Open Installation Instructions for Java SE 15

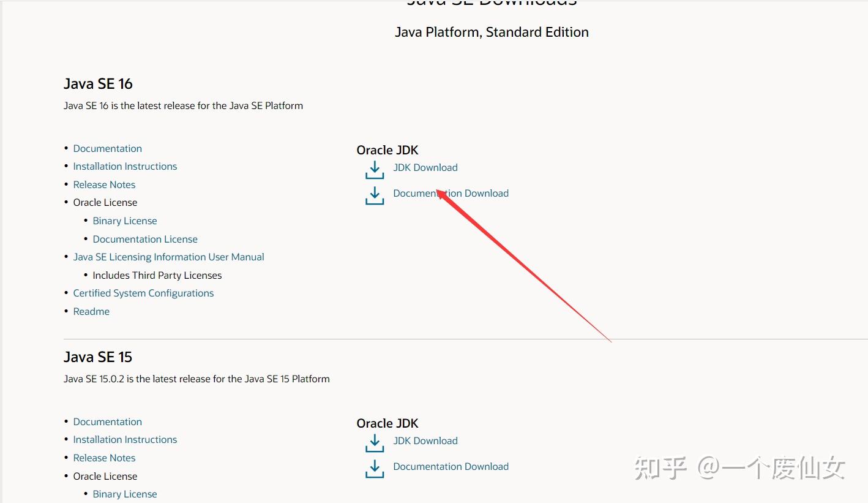125,439
